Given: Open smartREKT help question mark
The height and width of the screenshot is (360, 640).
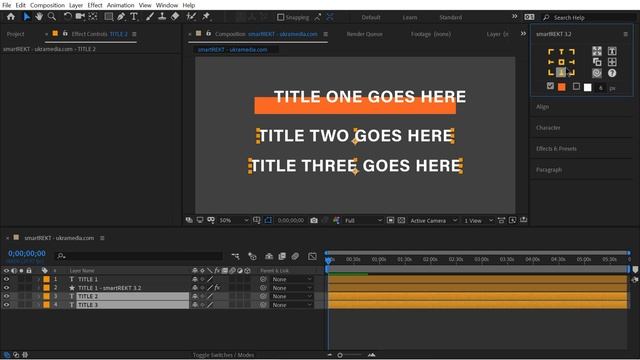Looking at the screenshot, I should tap(612, 73).
